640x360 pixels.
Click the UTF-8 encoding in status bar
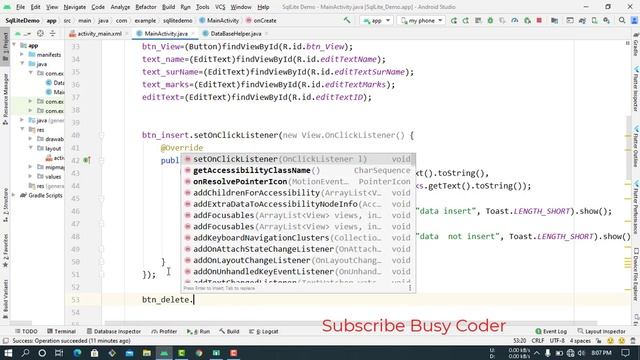pyautogui.click(x=557, y=341)
